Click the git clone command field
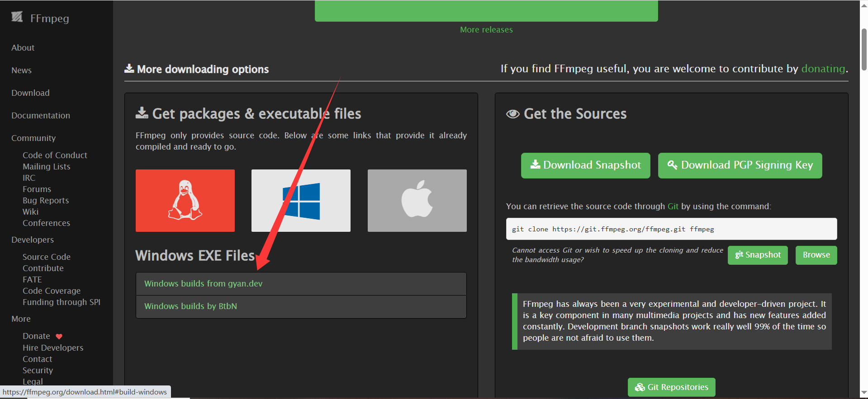Viewport: 868px width, 399px height. point(671,229)
